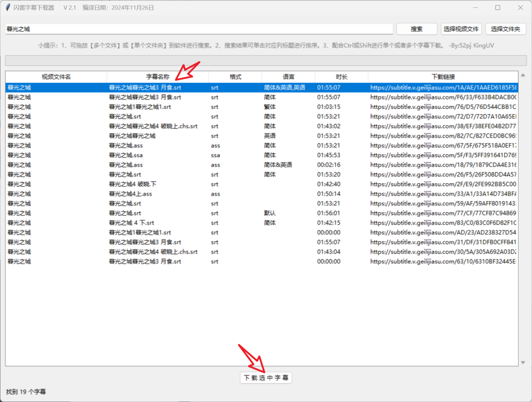Open the 选择文件夹 folder chooser
Image resolution: width=532 pixels, height=402 pixels.
tap(505, 29)
